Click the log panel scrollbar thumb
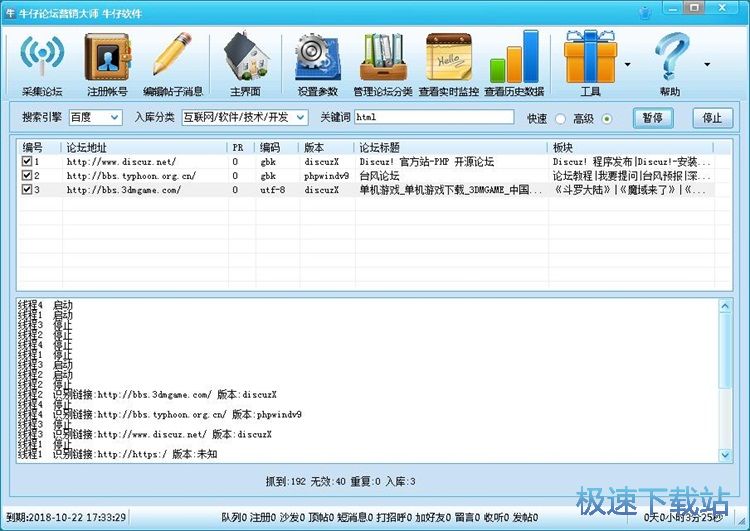The image size is (750, 531). (725, 352)
